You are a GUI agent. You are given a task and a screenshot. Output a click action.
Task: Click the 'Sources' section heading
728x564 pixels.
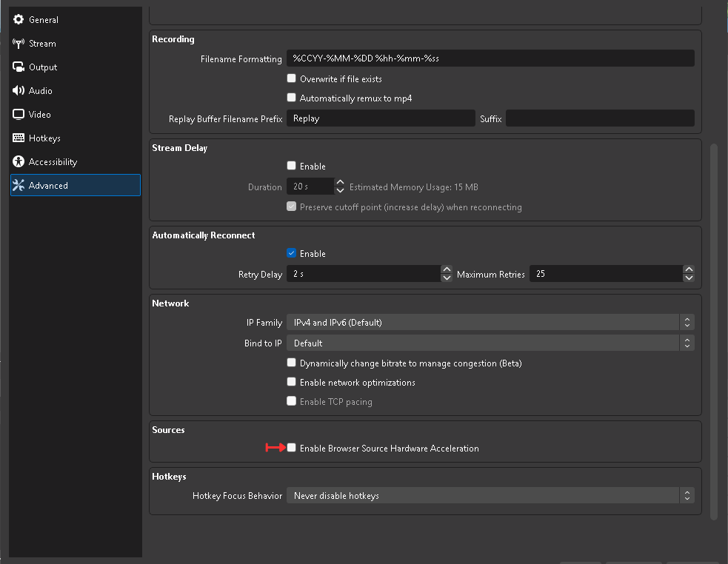168,430
